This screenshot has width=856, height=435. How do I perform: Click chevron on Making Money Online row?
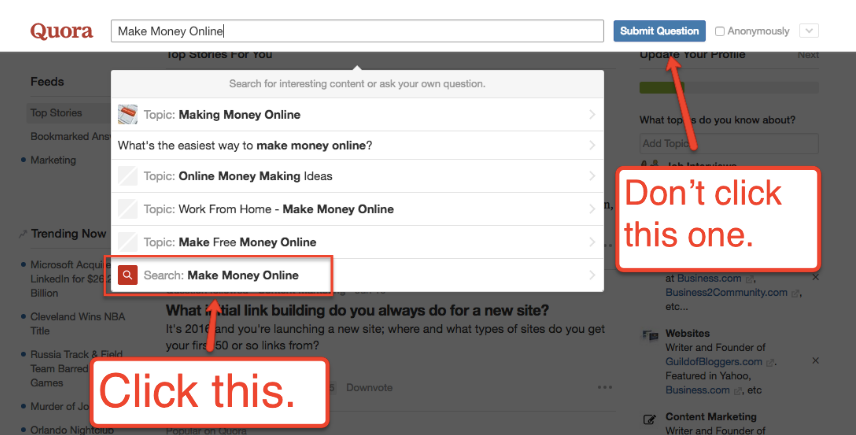click(x=592, y=115)
